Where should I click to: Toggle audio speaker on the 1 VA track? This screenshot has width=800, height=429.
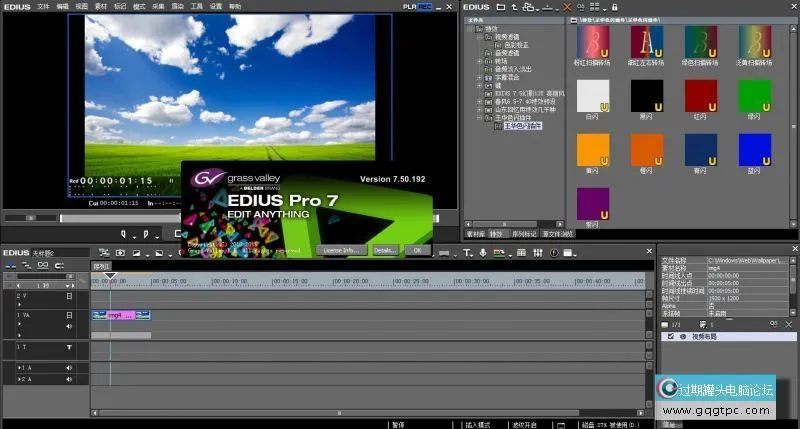tap(69, 326)
